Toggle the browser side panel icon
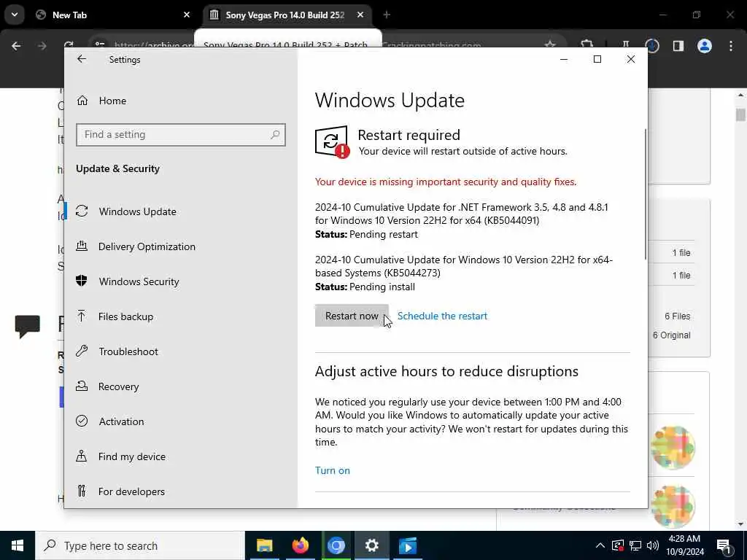This screenshot has width=747, height=560. coord(678,46)
